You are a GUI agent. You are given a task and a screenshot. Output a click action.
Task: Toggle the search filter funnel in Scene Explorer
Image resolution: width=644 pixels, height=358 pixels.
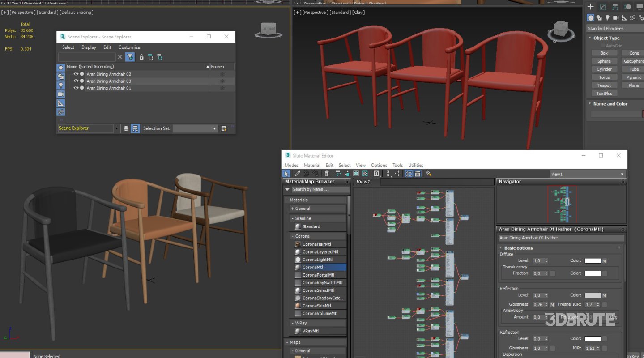tap(130, 57)
